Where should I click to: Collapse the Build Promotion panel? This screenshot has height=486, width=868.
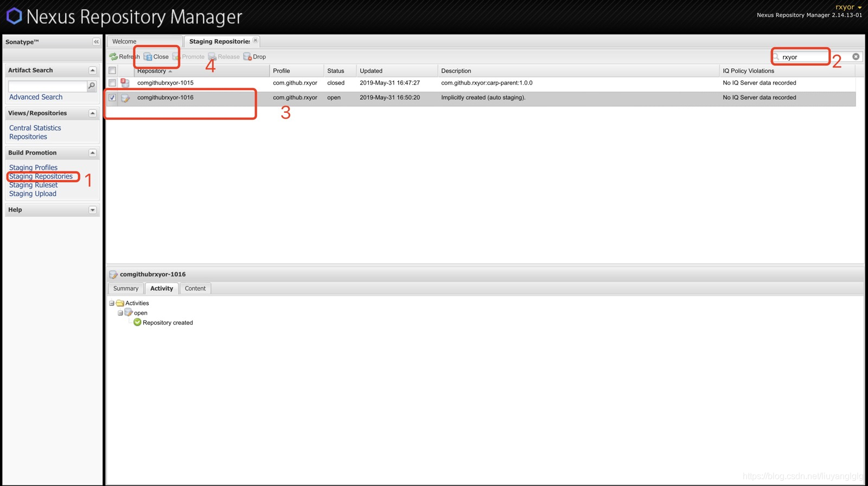click(92, 153)
